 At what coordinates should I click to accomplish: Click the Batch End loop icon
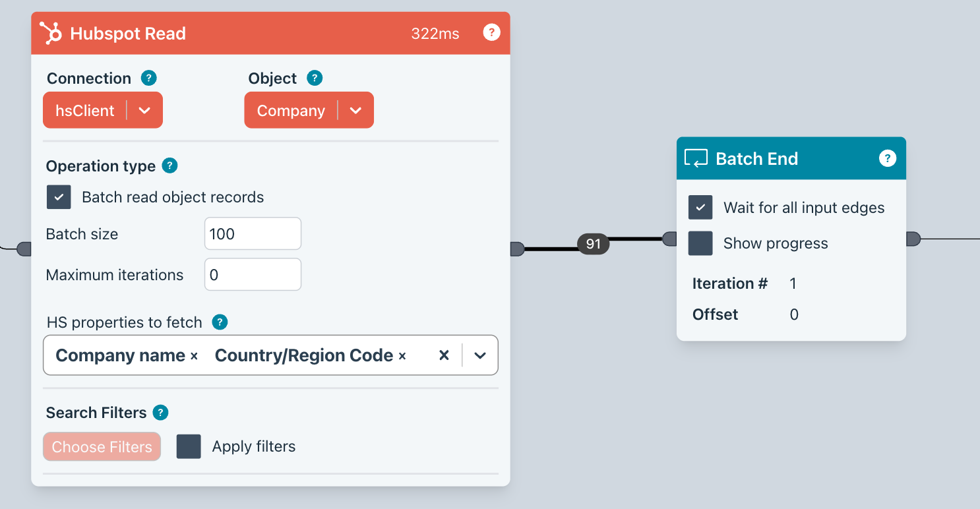click(x=696, y=158)
